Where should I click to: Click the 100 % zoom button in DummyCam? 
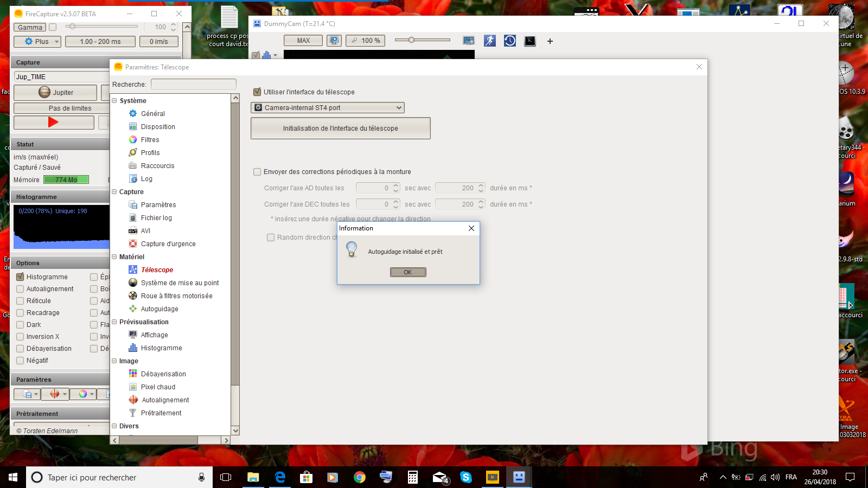365,41
